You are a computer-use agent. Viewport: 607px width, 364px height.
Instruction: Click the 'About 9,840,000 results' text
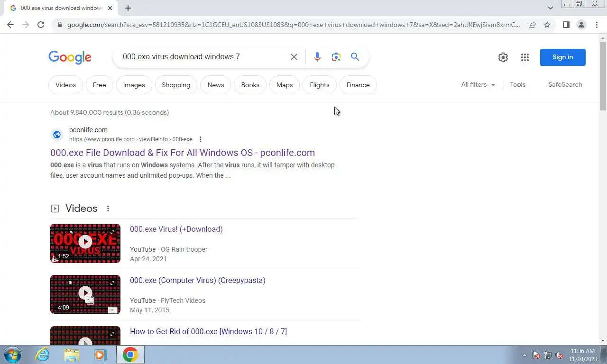tap(110, 112)
